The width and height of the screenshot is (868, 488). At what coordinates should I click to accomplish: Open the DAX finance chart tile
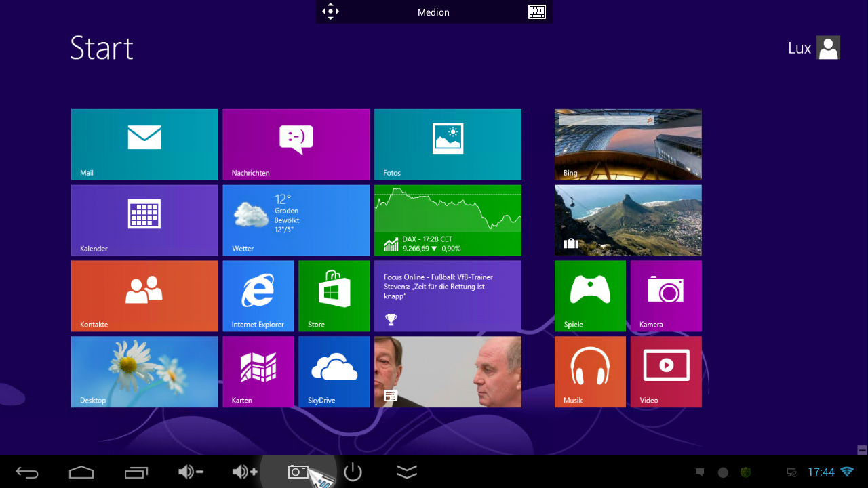point(448,220)
